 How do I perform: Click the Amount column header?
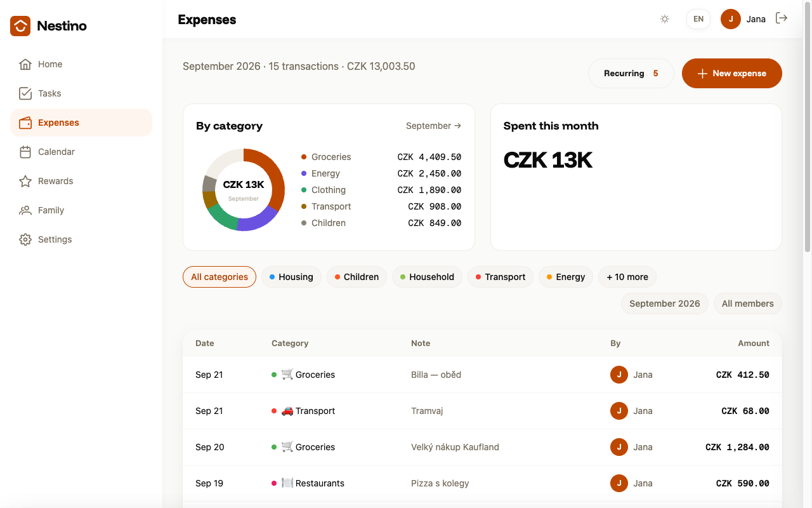[754, 343]
